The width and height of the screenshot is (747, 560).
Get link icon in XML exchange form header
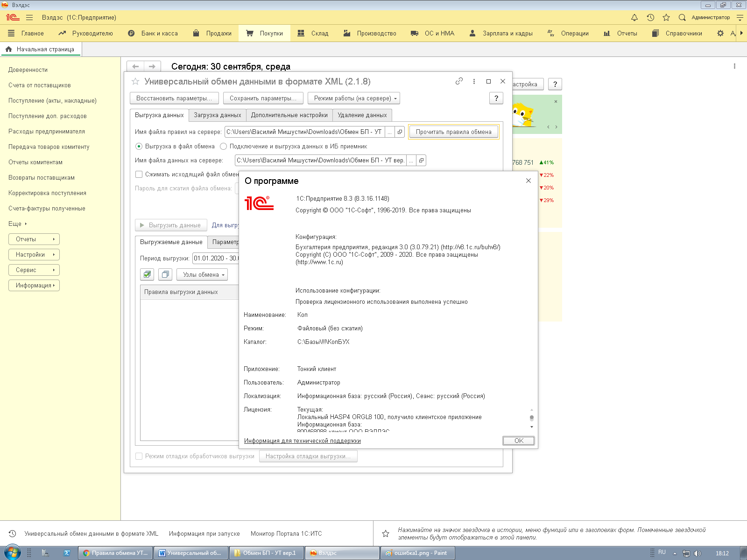(459, 81)
